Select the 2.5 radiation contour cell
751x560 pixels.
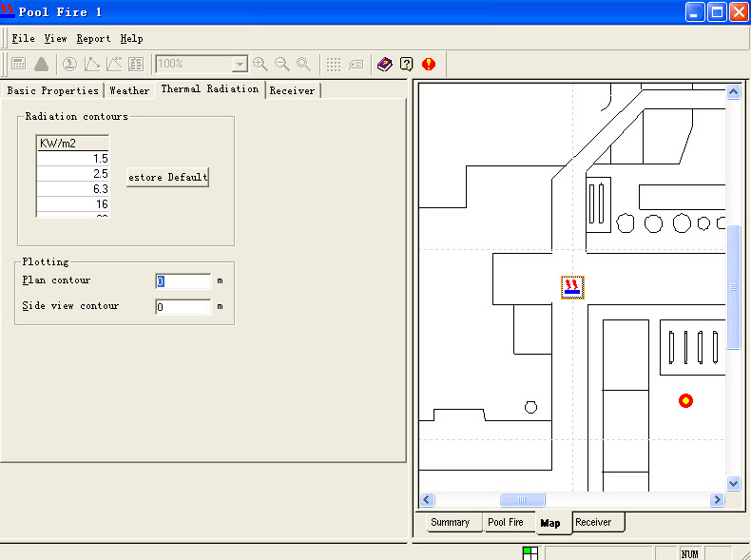coord(73,174)
